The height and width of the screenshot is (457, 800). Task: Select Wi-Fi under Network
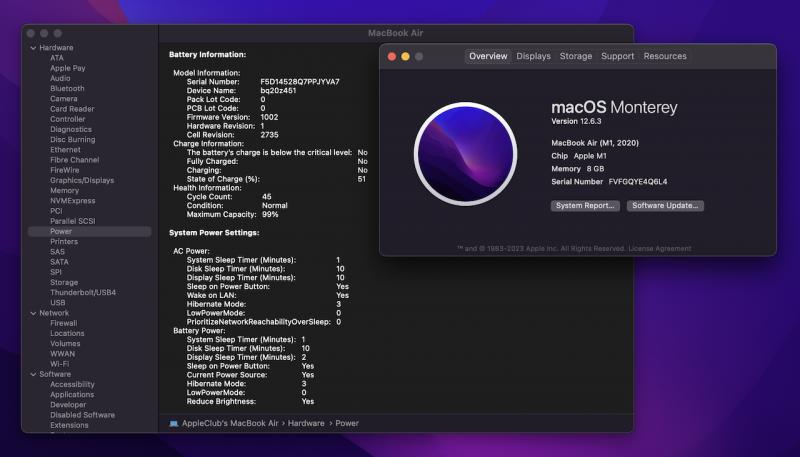pos(59,364)
